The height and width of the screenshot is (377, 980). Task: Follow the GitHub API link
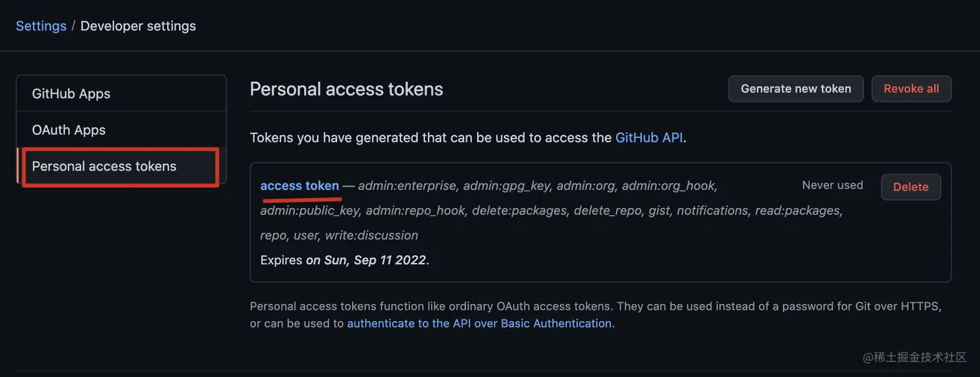[649, 137]
